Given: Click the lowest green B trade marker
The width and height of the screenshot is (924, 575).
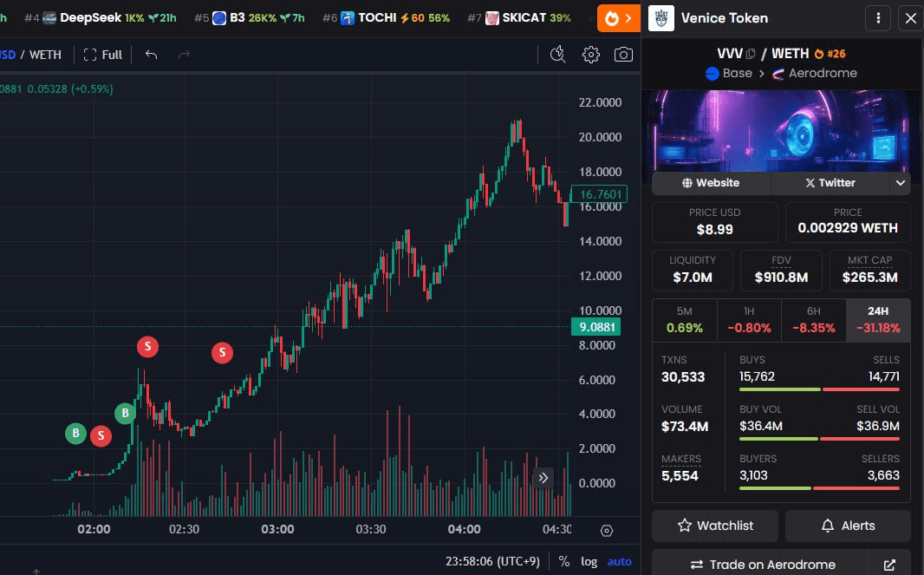Looking at the screenshot, I should point(75,434).
